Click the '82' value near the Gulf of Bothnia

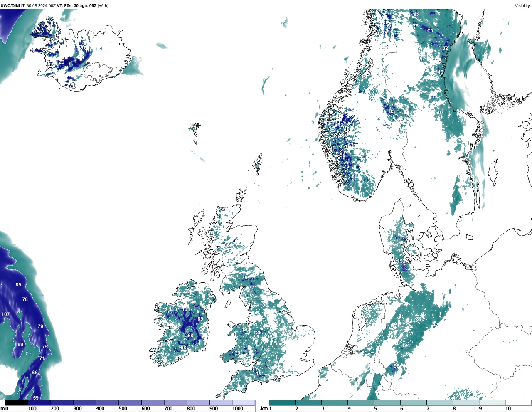pyautogui.click(x=445, y=48)
